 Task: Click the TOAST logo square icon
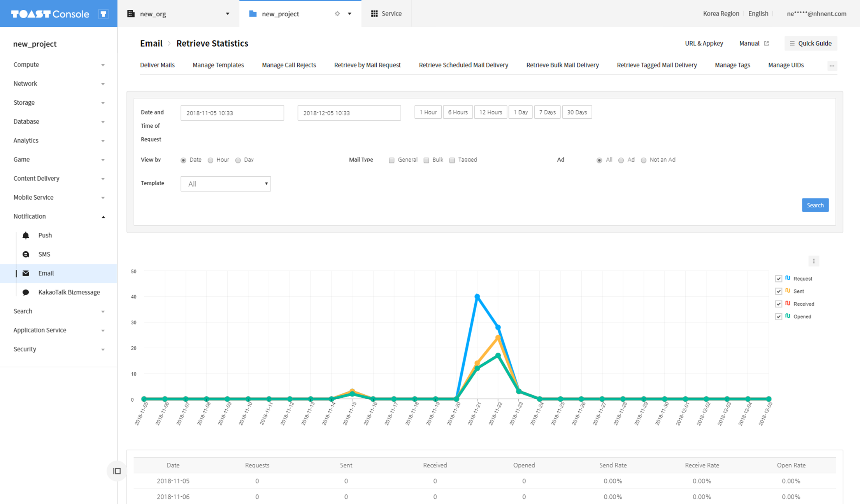coord(104,14)
